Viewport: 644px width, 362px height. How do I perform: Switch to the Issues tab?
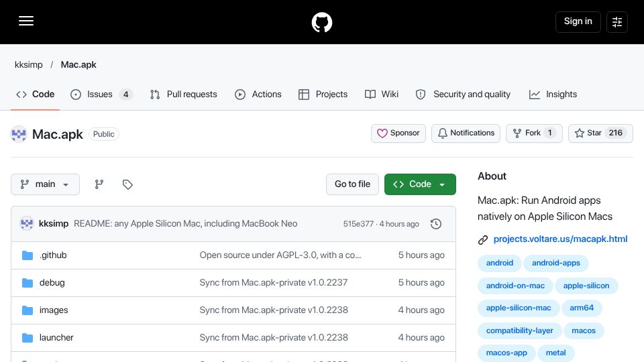pyautogui.click(x=101, y=95)
